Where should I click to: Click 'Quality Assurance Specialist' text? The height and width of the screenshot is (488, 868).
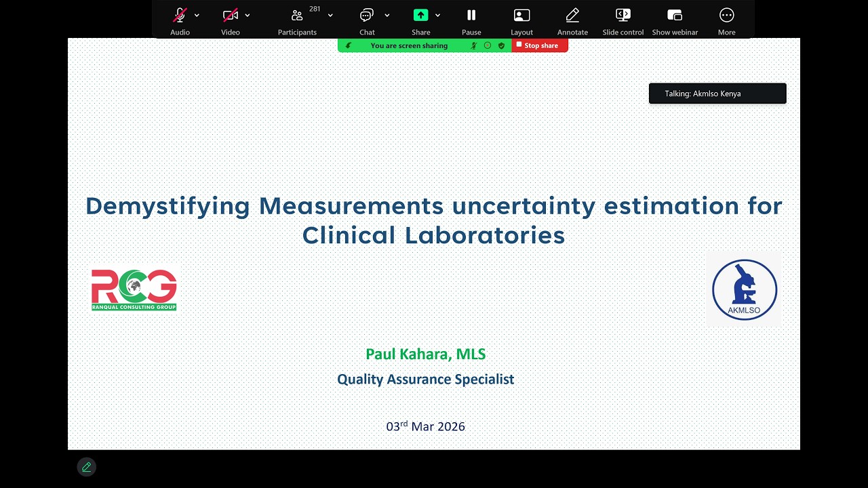tap(426, 380)
